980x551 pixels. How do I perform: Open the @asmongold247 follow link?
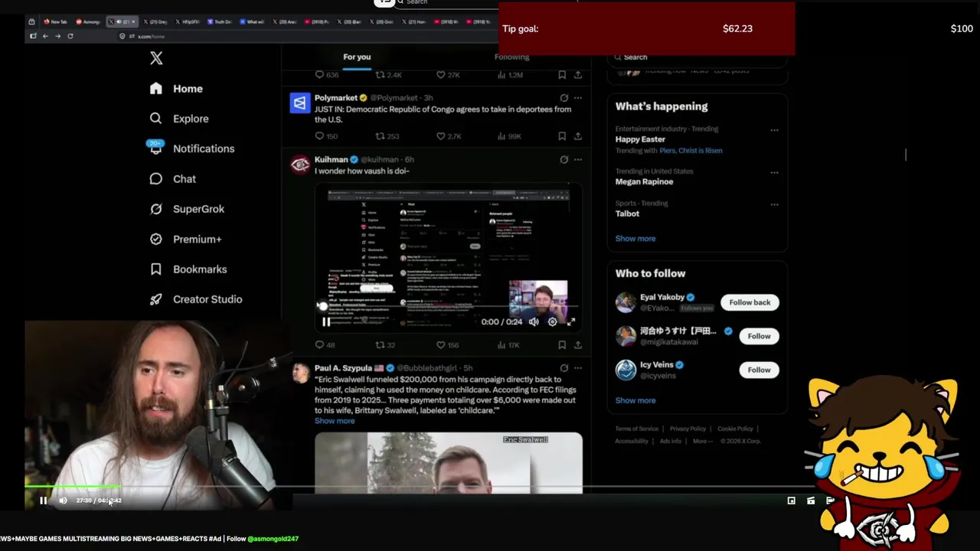tap(273, 539)
